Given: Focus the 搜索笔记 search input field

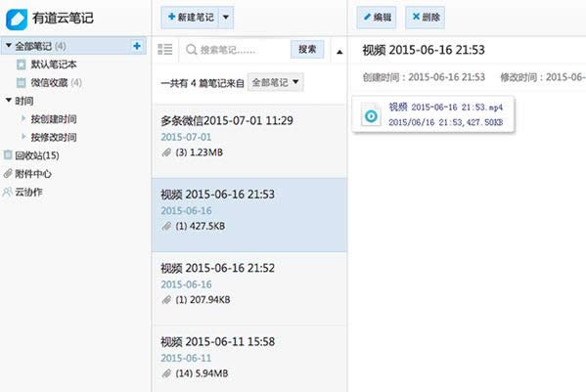Looking at the screenshot, I should point(236,50).
